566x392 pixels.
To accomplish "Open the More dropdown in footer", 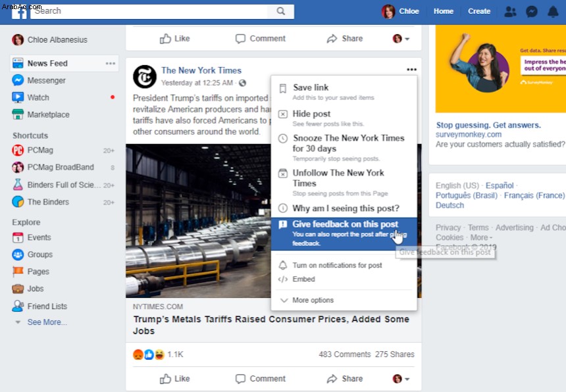I will (x=481, y=237).
